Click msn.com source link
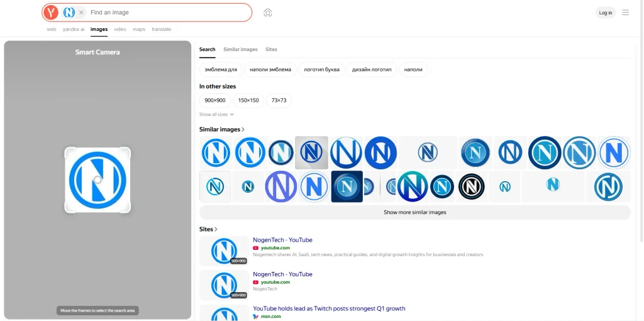 [x=270, y=316]
